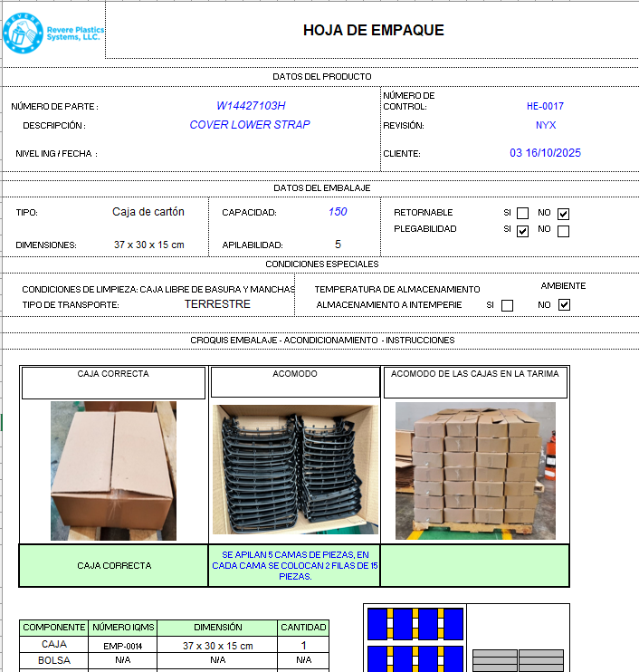Toggle ALMACENAMIENTO A INTEMPERIE NO checkbox
The width and height of the screenshot is (639, 672).
click(564, 305)
